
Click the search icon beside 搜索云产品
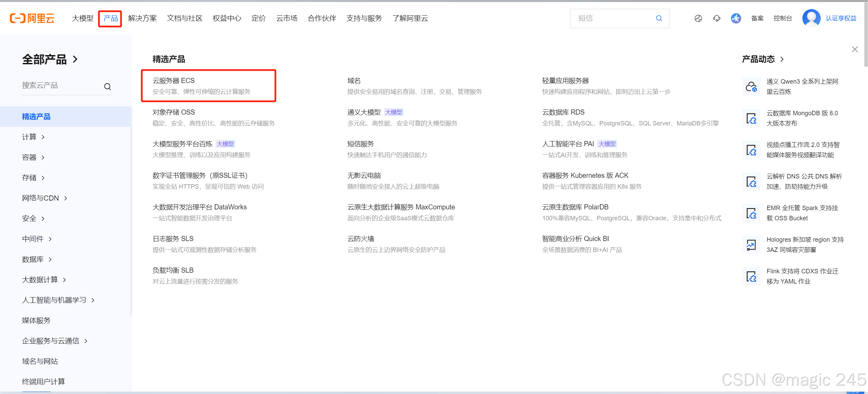[x=107, y=86]
